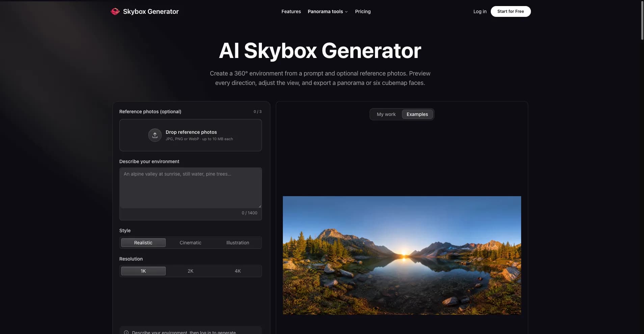Open the Features page
Image resolution: width=644 pixels, height=334 pixels.
pyautogui.click(x=291, y=11)
